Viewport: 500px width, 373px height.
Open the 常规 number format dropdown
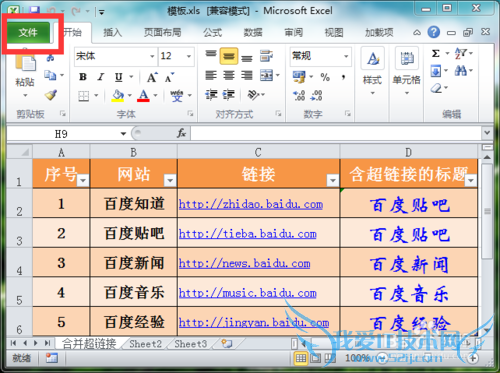tap(347, 56)
